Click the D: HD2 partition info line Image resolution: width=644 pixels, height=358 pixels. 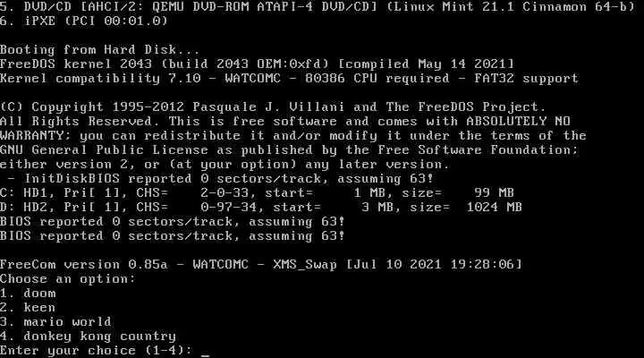pyautogui.click(x=261, y=207)
